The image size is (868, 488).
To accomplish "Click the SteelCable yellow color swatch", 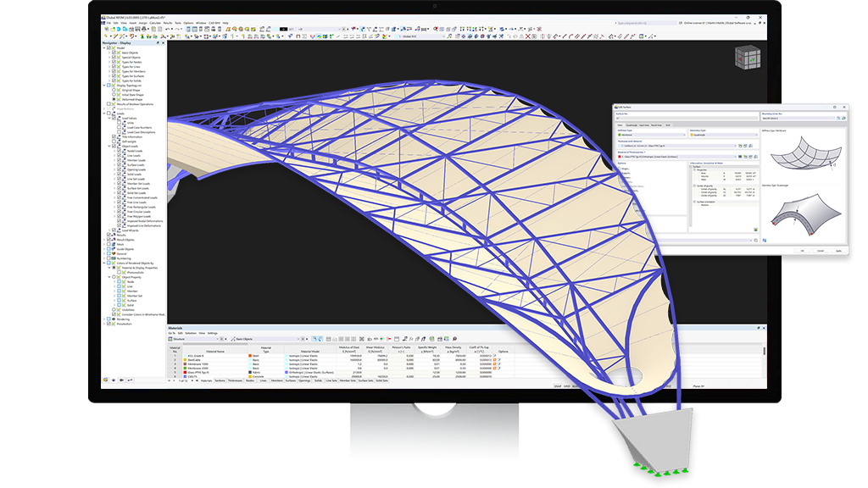I will pyautogui.click(x=185, y=359).
